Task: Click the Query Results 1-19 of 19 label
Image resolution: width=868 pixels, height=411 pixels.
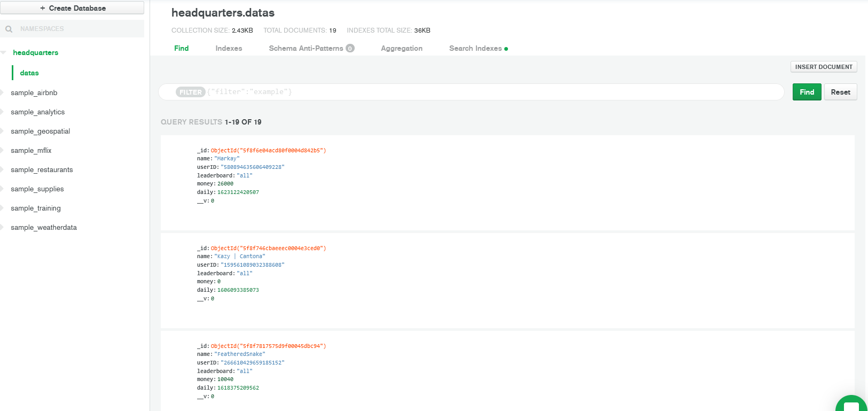Action: point(211,122)
